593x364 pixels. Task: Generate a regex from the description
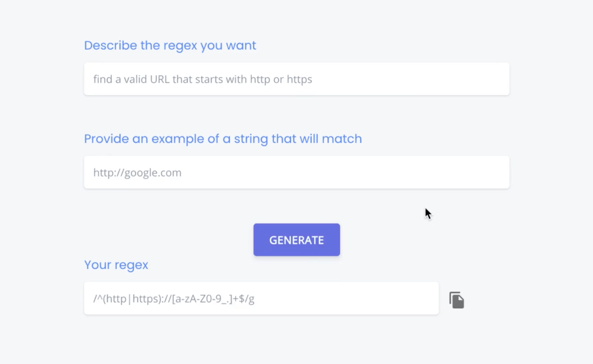(x=297, y=240)
